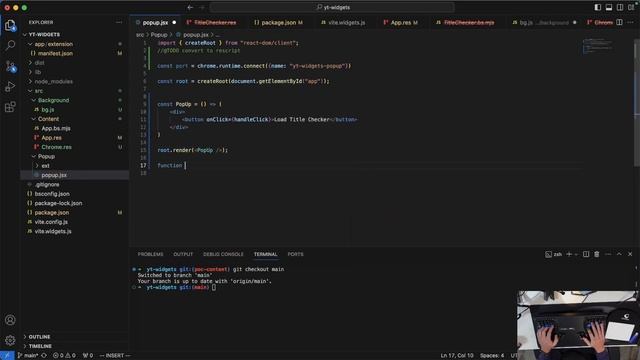Expand the node_modules folder
Image resolution: width=640 pixels, height=360 pixels.
tap(53, 82)
